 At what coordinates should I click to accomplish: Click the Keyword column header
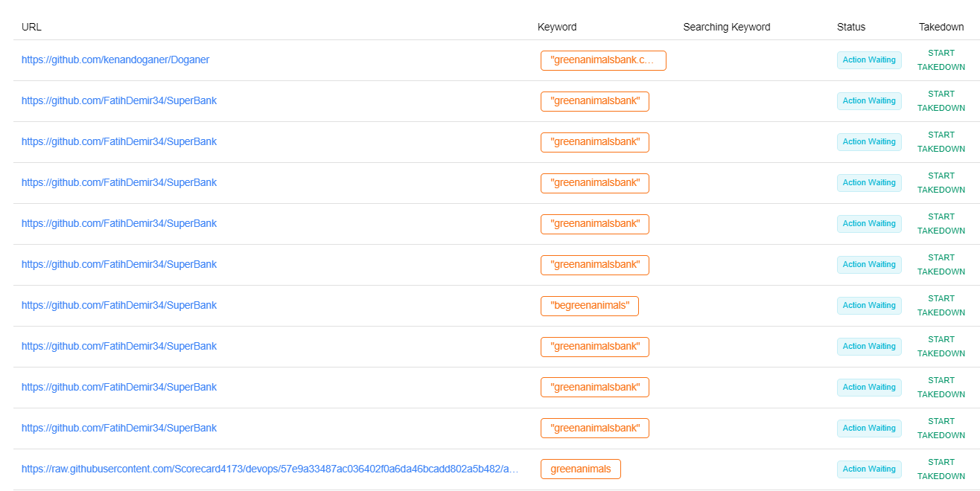tap(557, 27)
